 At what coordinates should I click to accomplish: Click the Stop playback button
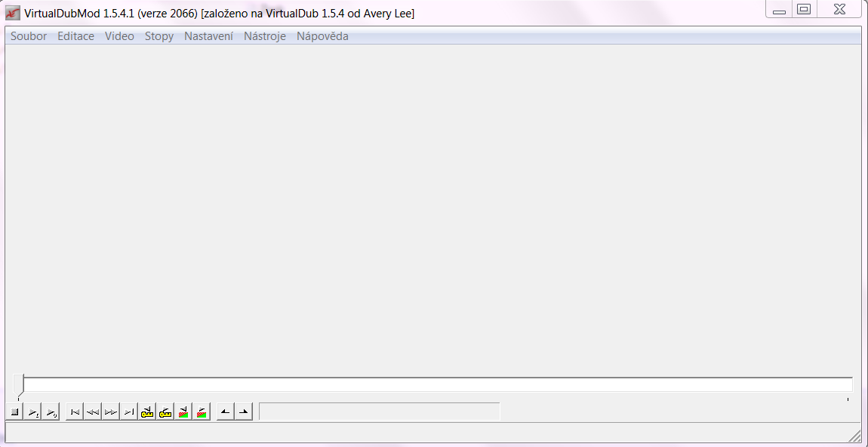point(14,412)
